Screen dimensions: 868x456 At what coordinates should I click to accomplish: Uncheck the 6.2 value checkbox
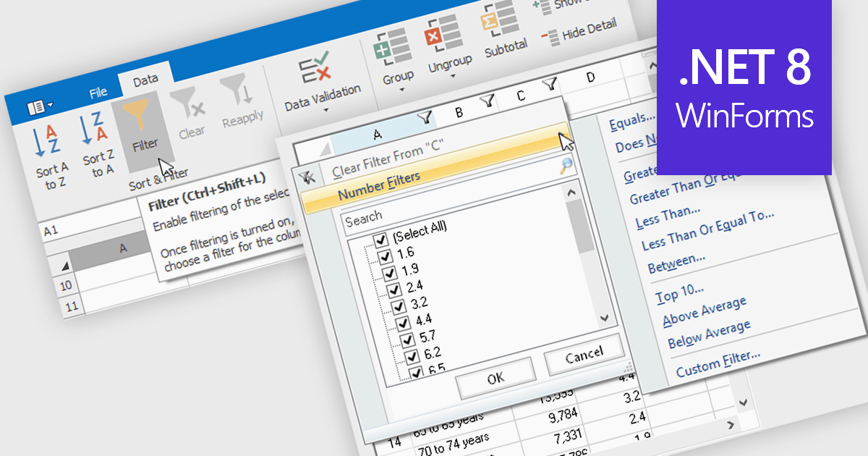point(412,356)
